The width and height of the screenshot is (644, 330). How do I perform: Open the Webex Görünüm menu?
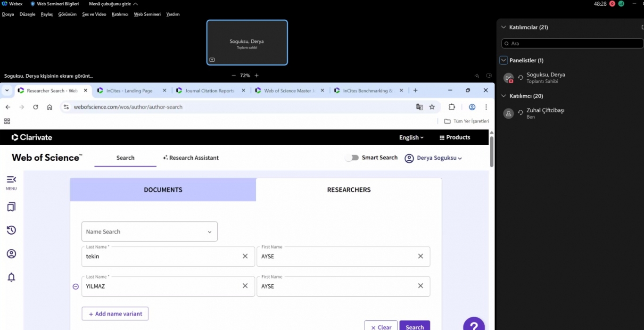pyautogui.click(x=67, y=14)
